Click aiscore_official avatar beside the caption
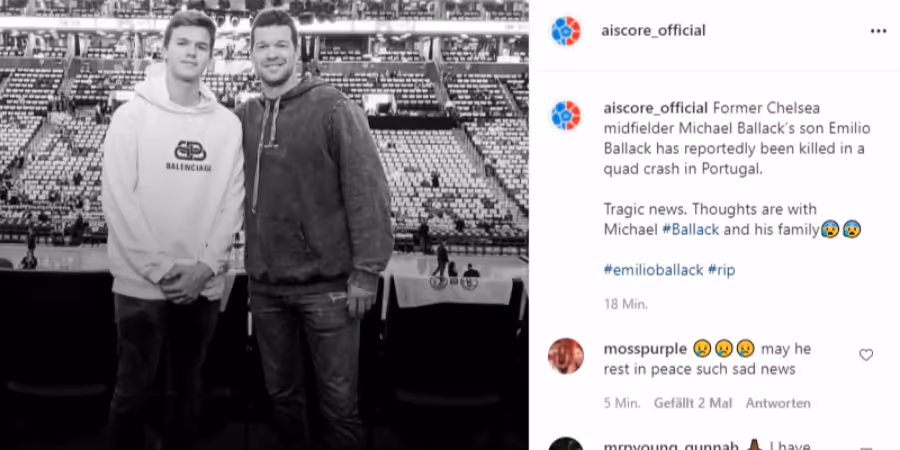Screen dimensions: 900x450 point(565,115)
